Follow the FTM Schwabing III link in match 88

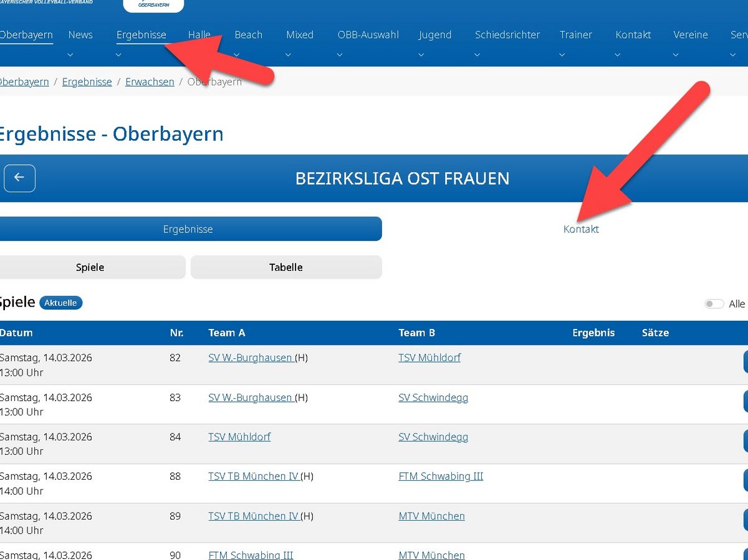tap(441, 476)
